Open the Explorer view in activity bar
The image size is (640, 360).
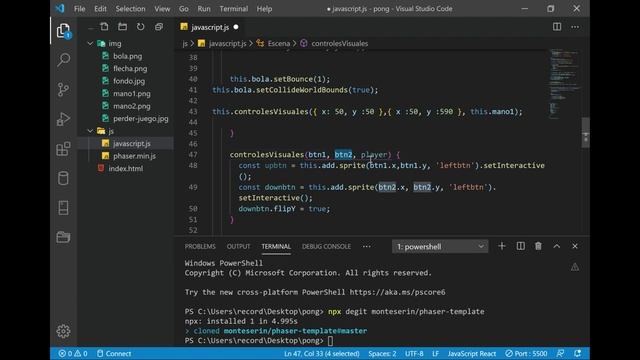point(63,31)
